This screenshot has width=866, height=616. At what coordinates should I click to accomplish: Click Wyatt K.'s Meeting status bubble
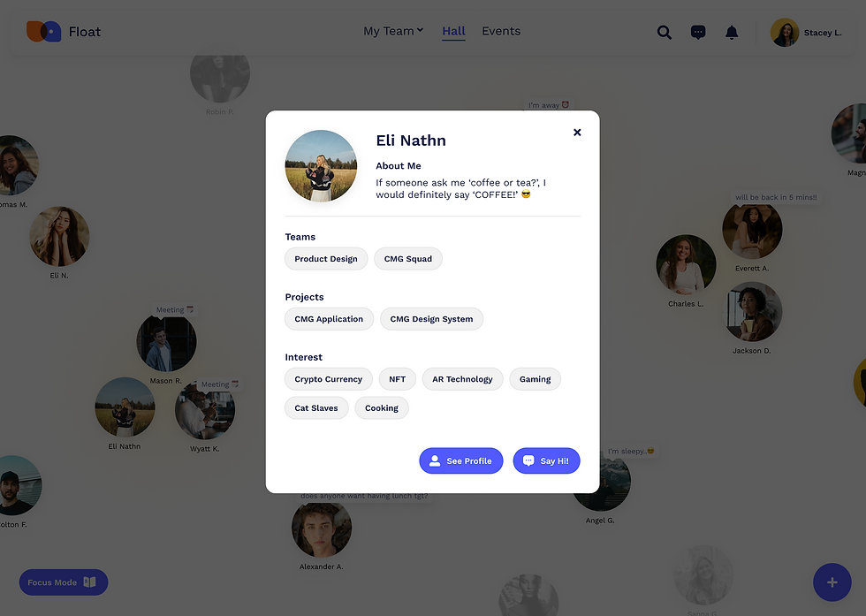point(220,384)
